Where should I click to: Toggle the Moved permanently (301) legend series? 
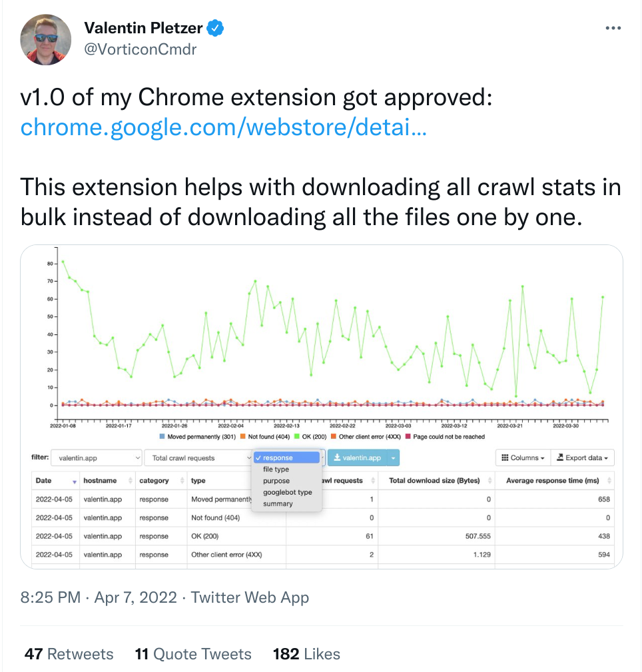pos(198,437)
